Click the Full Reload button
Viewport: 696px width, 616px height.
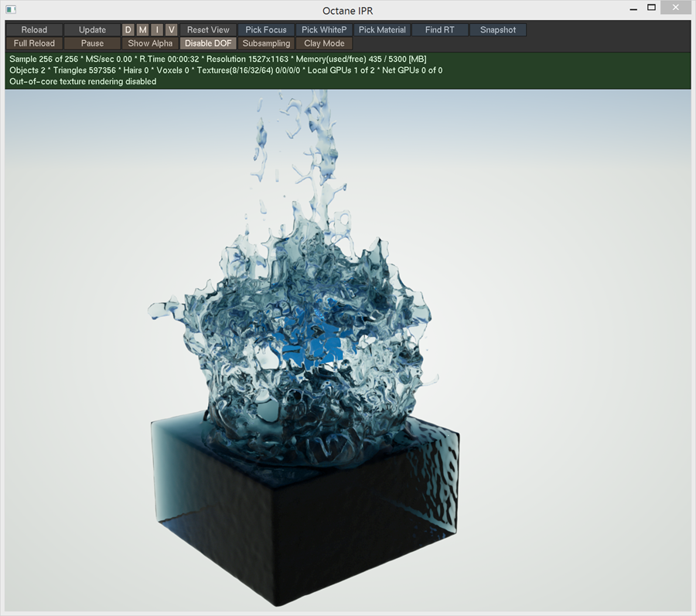click(x=34, y=43)
